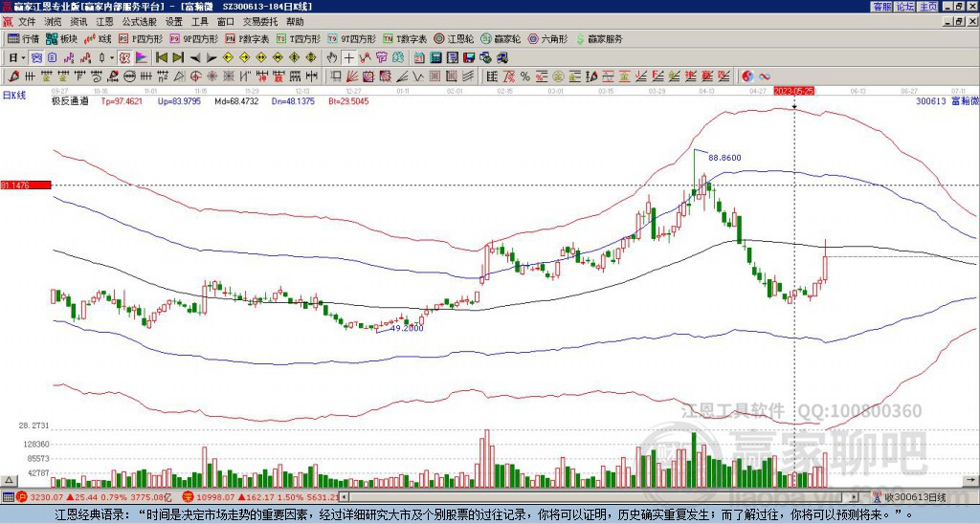Click the 论坛 button in title bar
980x524 pixels.
pos(904,7)
